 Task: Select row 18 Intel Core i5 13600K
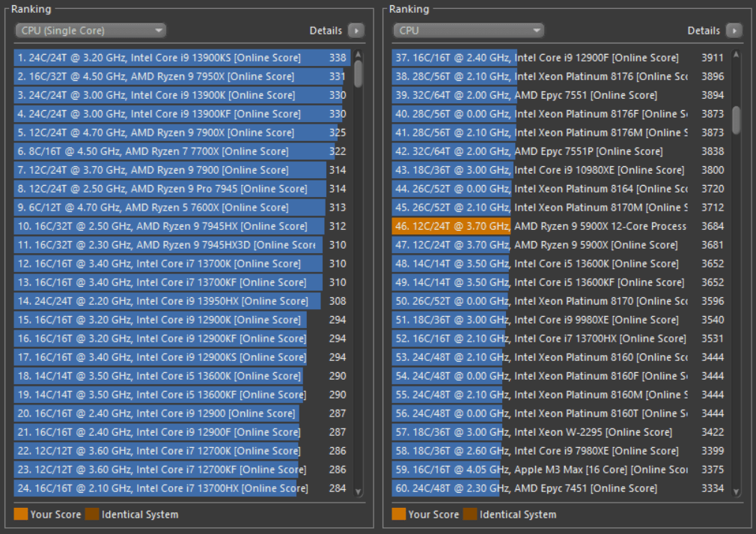pyautogui.click(x=182, y=376)
